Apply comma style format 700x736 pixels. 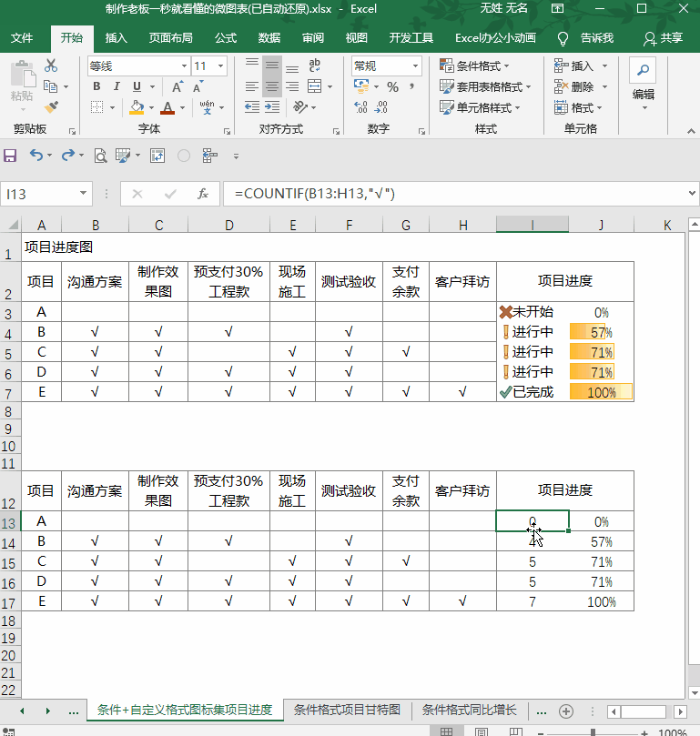point(412,86)
